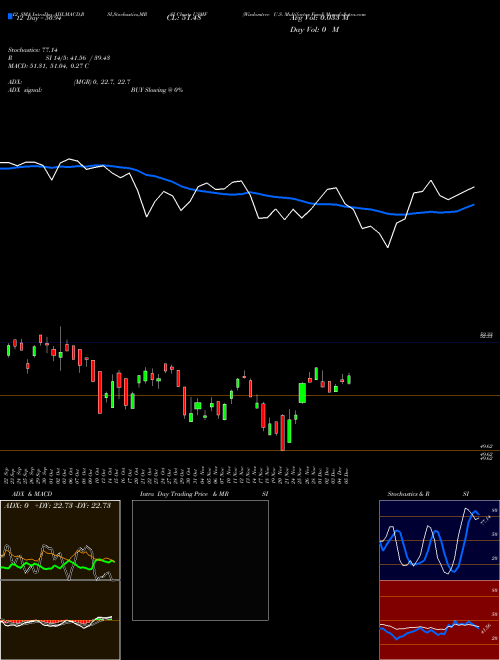500x660 pixels.
Task: Click the 'BUY Slowing @ 0%' signal text
Action: click(x=157, y=90)
